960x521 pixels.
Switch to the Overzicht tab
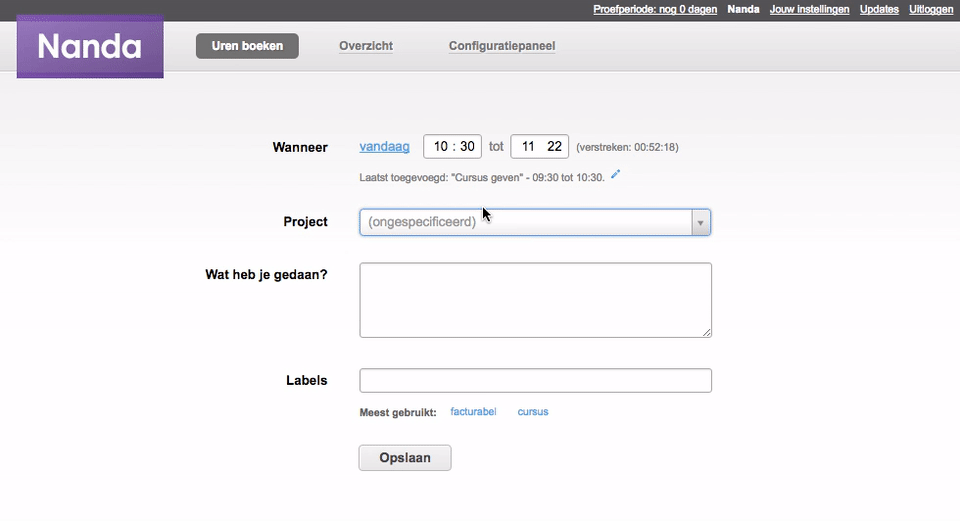[x=366, y=46]
